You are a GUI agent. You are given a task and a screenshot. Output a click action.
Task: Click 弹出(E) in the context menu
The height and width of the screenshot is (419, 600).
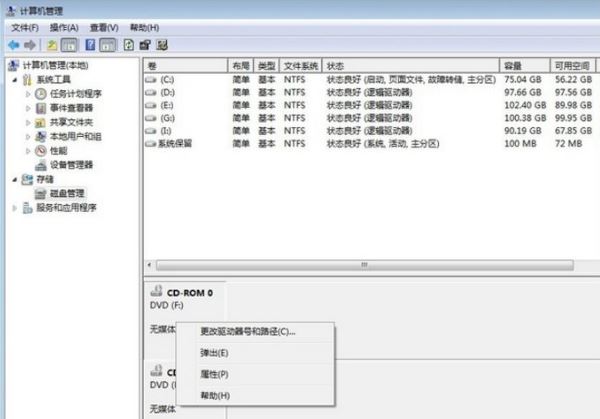coord(214,353)
